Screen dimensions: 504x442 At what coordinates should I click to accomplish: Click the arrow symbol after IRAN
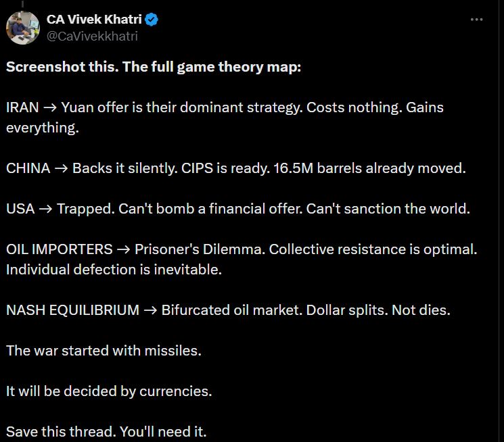(x=49, y=108)
